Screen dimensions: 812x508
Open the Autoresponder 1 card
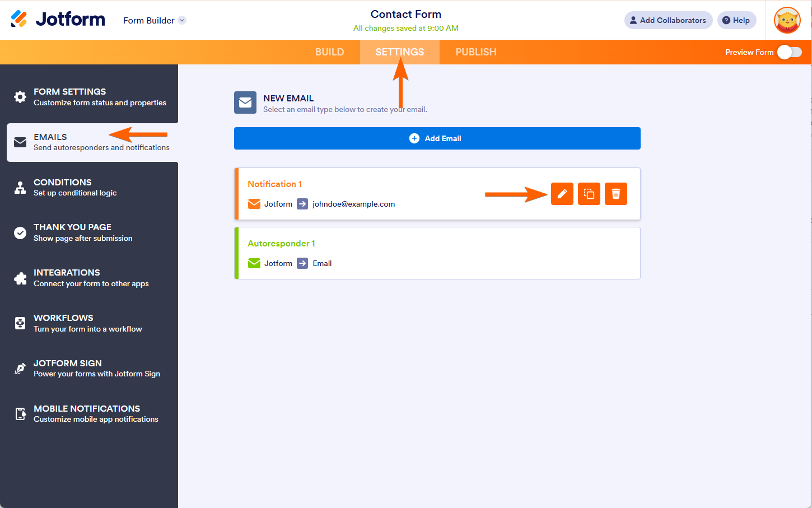point(437,253)
